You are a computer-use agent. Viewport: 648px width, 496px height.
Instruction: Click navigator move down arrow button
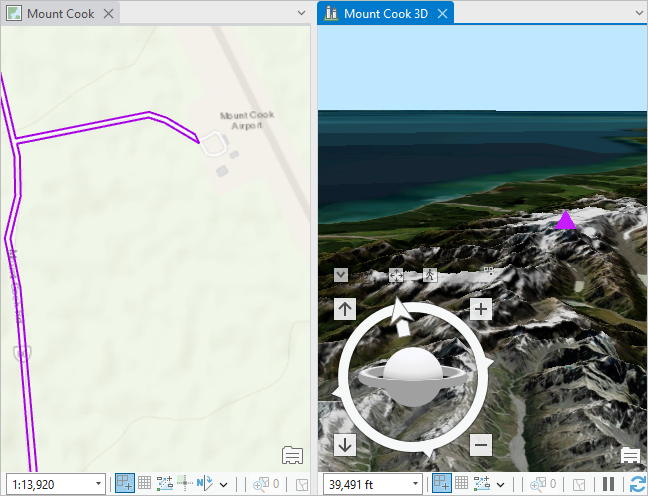pyautogui.click(x=346, y=445)
